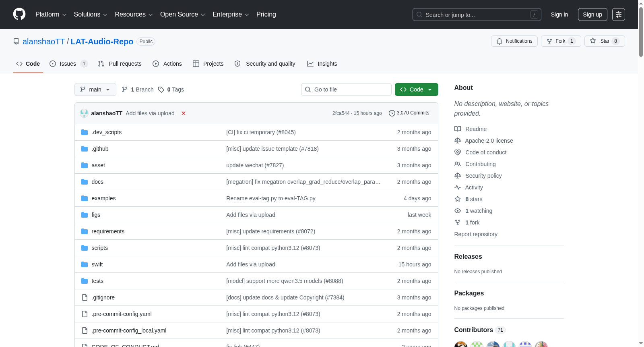Expand the Enterprise menu
The width and height of the screenshot is (644, 347).
pos(231,15)
